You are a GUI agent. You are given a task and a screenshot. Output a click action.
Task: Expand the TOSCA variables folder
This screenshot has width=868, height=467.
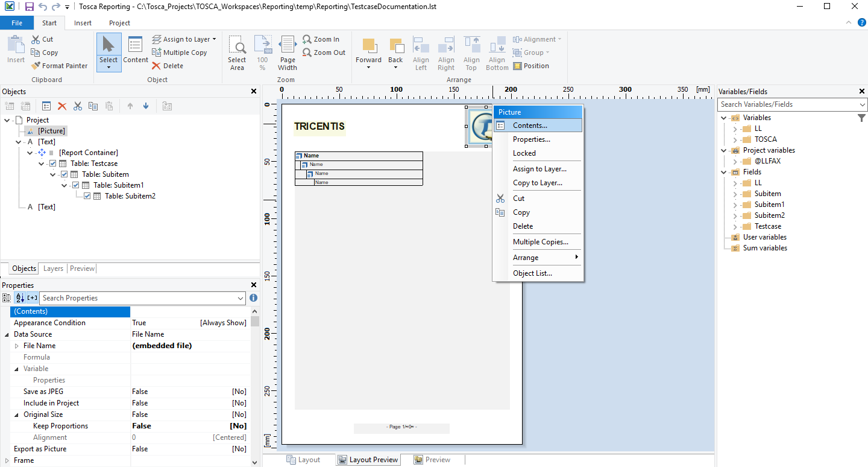pos(735,139)
